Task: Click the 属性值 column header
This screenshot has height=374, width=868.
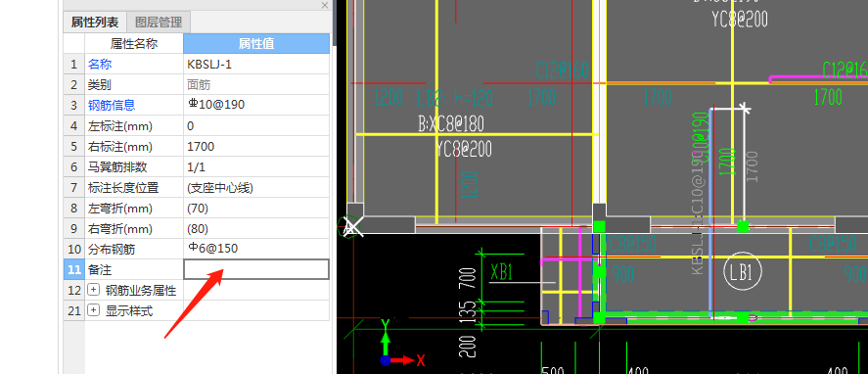Action: pyautogui.click(x=256, y=44)
